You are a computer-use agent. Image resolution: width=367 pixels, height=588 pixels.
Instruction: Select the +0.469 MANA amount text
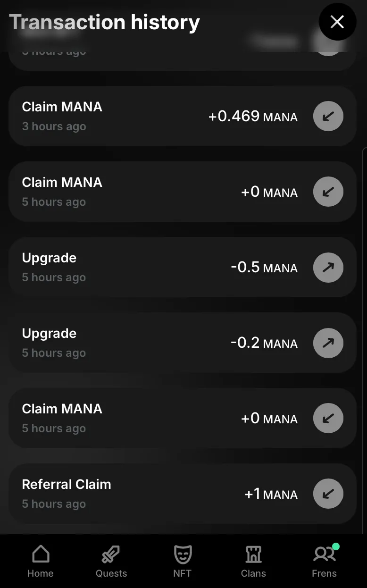[253, 116]
